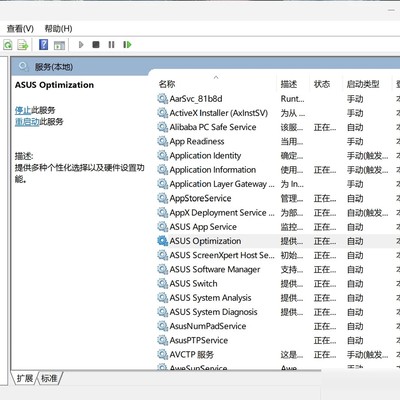
Task: Click the gear icon beside ASUS App Service
Action: 162,227
